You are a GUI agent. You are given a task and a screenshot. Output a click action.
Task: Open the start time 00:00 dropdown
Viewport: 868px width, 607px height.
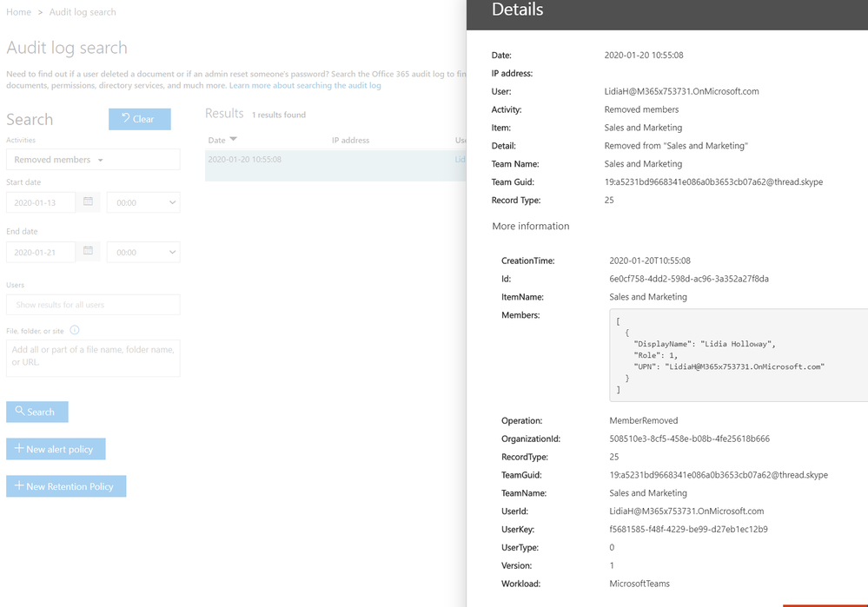pos(143,202)
